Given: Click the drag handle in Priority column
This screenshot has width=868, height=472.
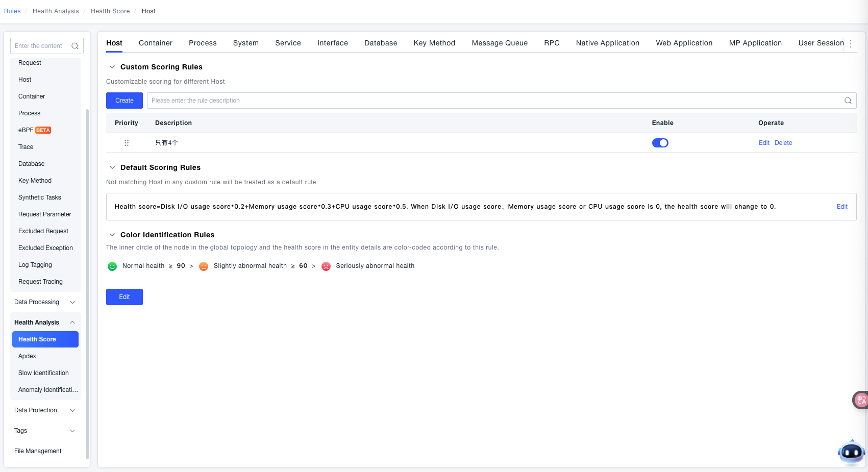Looking at the screenshot, I should click(x=127, y=143).
